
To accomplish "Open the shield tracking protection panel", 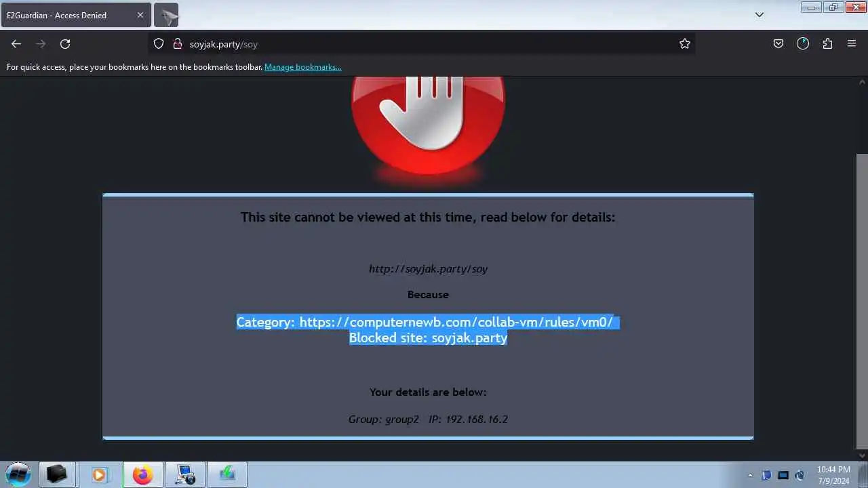I will coord(159,44).
